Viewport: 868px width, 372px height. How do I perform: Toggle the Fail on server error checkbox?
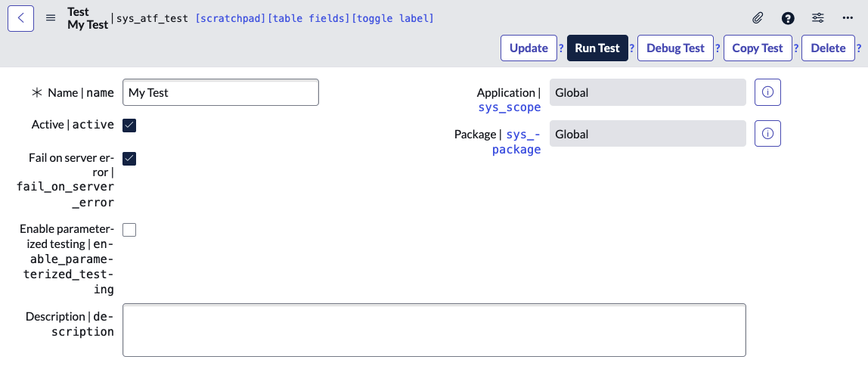[x=129, y=159]
